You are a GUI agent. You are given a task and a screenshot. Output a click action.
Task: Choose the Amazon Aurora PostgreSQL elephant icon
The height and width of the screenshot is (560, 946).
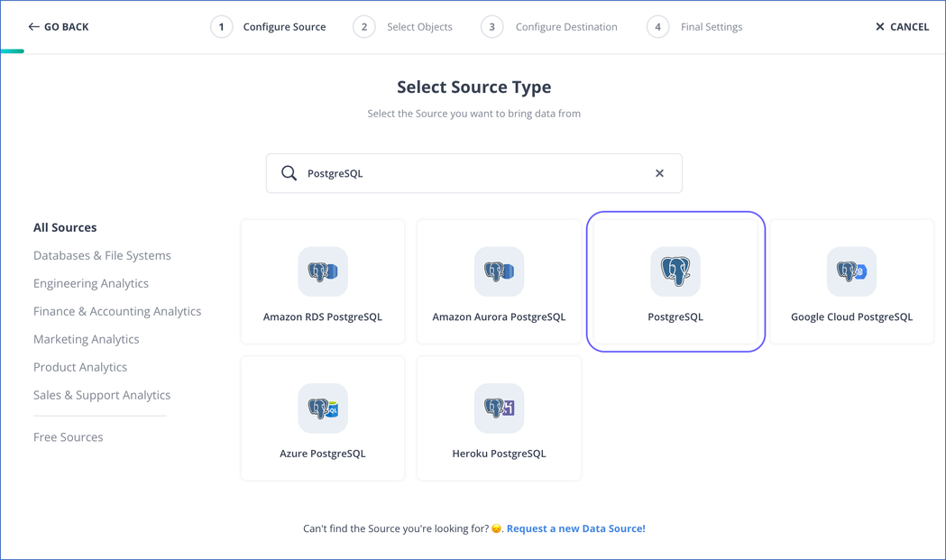(499, 271)
